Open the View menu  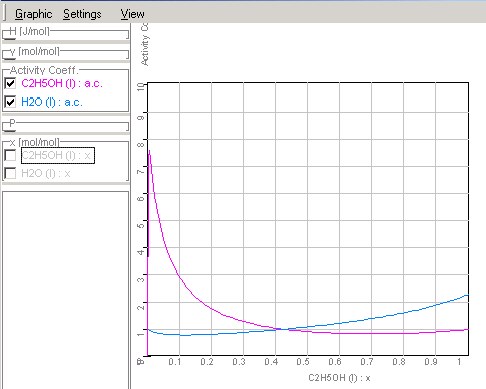tap(132, 14)
